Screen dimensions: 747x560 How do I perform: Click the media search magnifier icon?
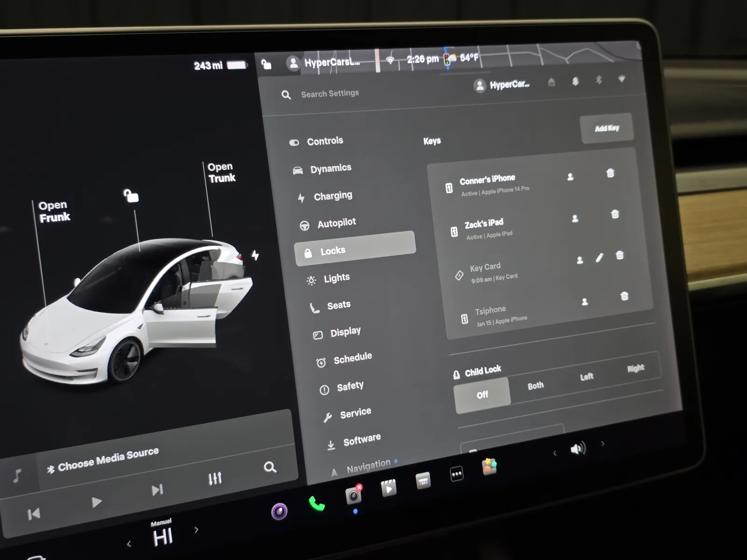point(270,467)
